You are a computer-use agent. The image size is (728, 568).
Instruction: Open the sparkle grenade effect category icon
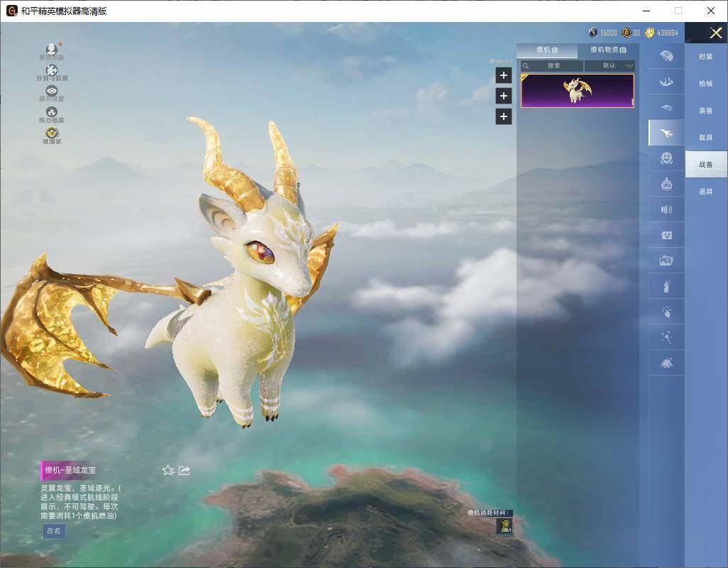point(666,312)
